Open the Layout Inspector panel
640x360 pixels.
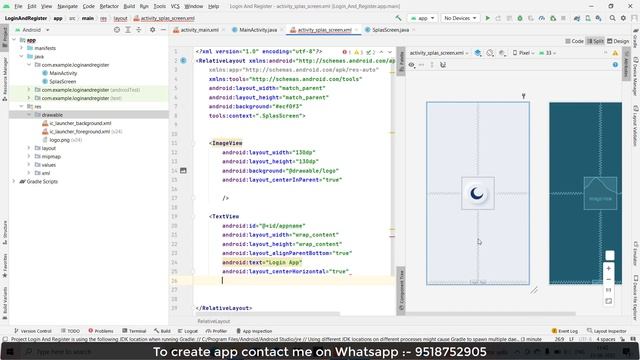pyautogui.click(x=607, y=331)
